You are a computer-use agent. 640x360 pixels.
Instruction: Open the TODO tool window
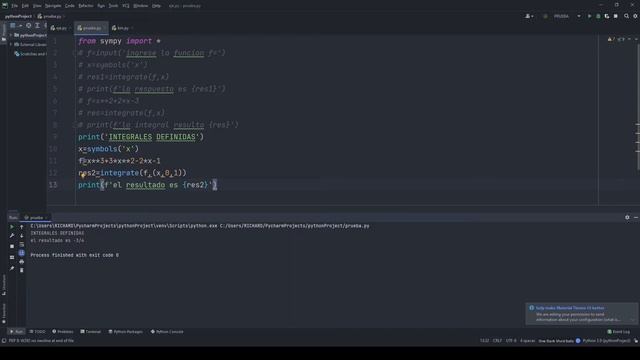38,331
